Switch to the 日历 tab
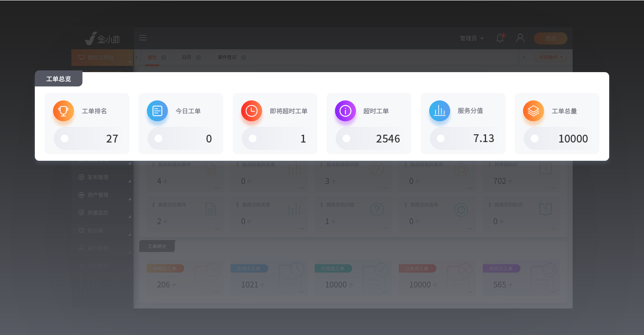Viewport: 644px width, 335px height. 187,57
